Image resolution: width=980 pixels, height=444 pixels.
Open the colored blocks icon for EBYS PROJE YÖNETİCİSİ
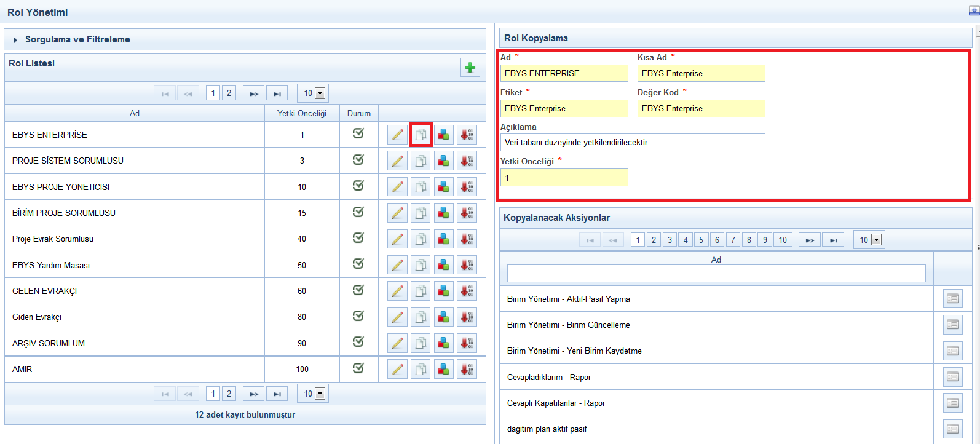pyautogui.click(x=443, y=187)
